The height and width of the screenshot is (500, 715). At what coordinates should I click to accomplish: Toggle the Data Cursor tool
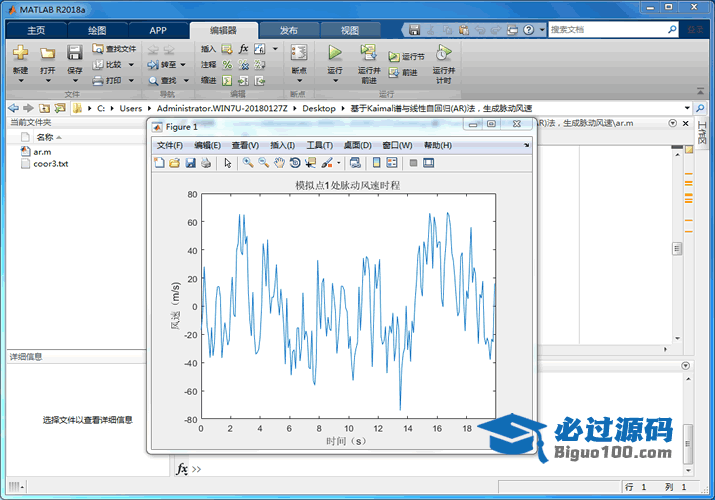coord(311,163)
